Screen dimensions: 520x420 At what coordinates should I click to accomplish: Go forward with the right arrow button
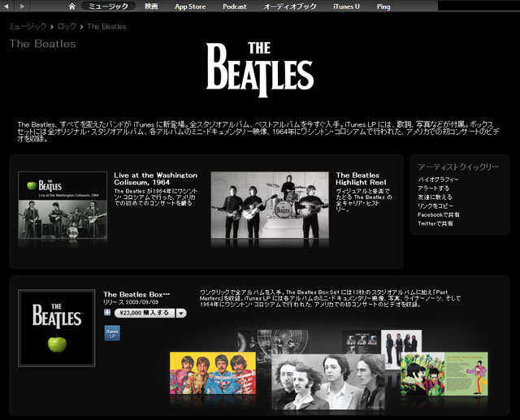coord(22,6)
